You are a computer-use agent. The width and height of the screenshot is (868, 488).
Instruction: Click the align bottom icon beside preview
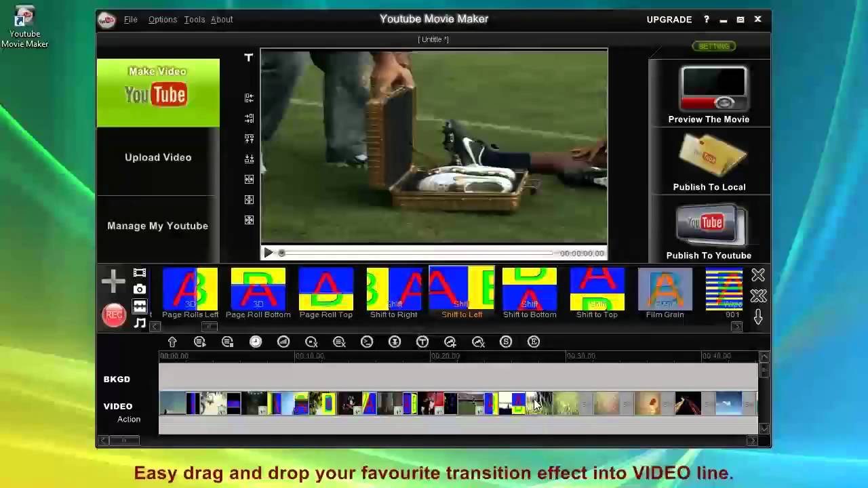(x=249, y=159)
